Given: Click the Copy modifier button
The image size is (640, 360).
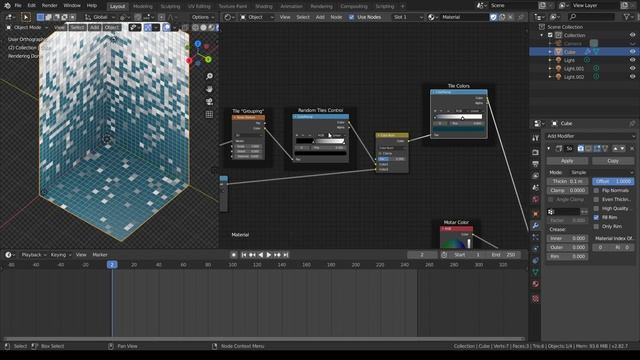Looking at the screenshot, I should coord(613,161).
